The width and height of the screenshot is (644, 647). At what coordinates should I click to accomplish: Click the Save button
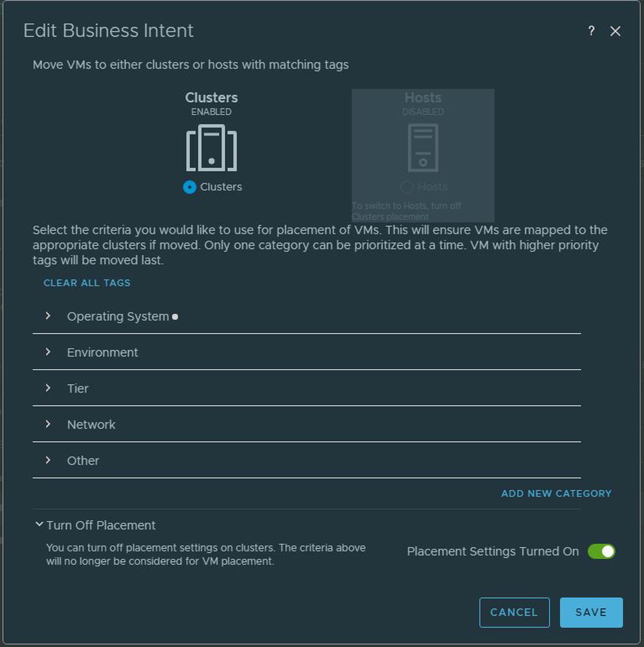click(591, 612)
